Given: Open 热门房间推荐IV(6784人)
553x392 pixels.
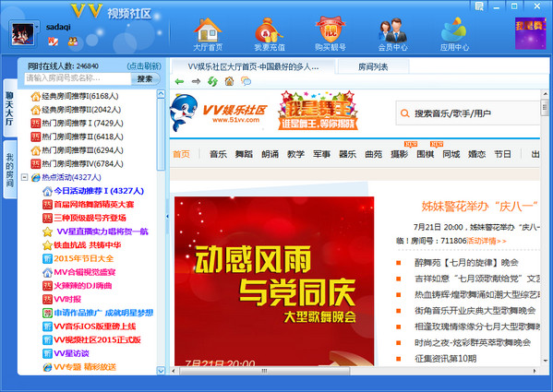Looking at the screenshot, I should pos(77,164).
